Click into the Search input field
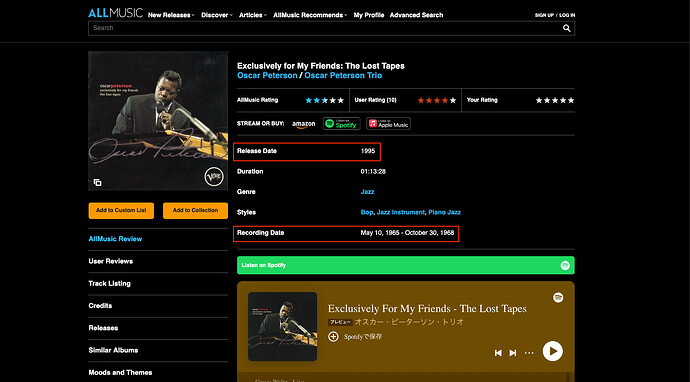 coord(325,28)
